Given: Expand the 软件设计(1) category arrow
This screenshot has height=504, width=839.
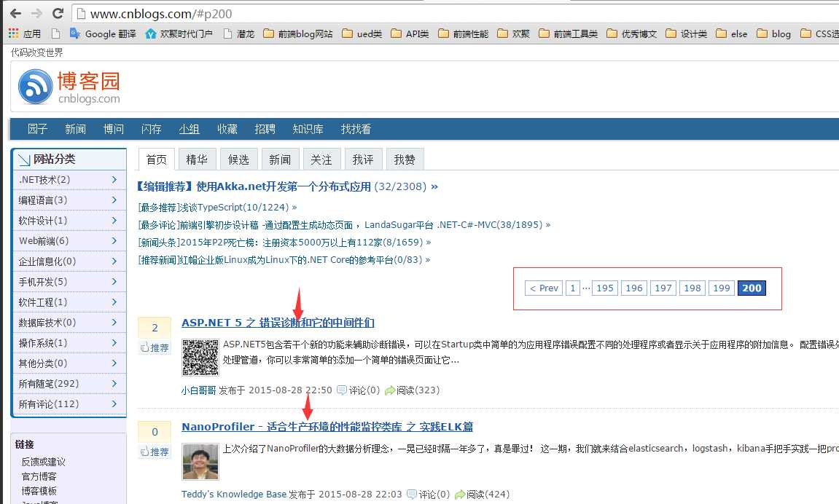Looking at the screenshot, I should (x=114, y=220).
